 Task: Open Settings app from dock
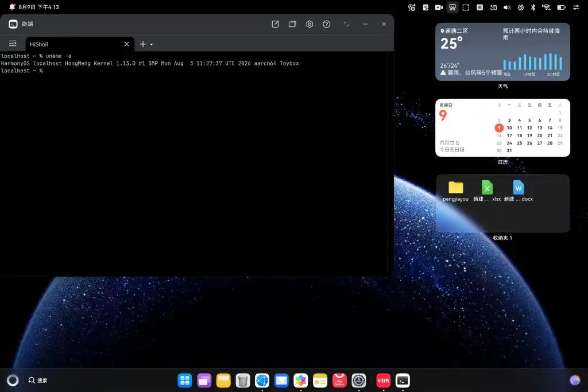click(x=358, y=381)
